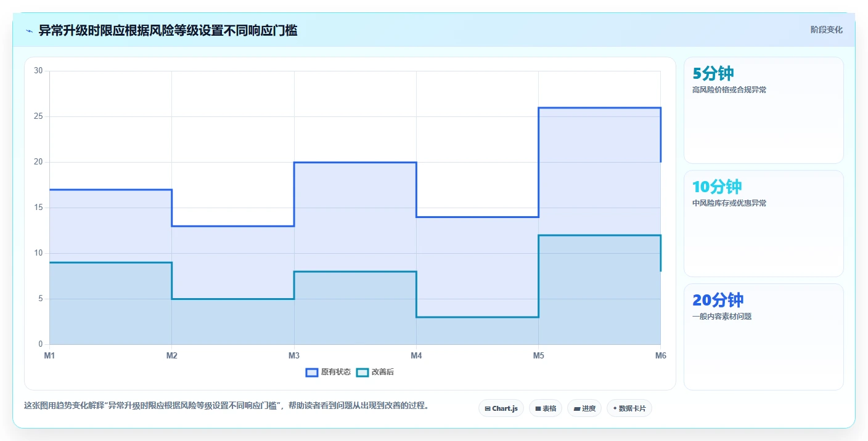Click the text 一般内容素材问题
868x441 pixels.
[722, 317]
